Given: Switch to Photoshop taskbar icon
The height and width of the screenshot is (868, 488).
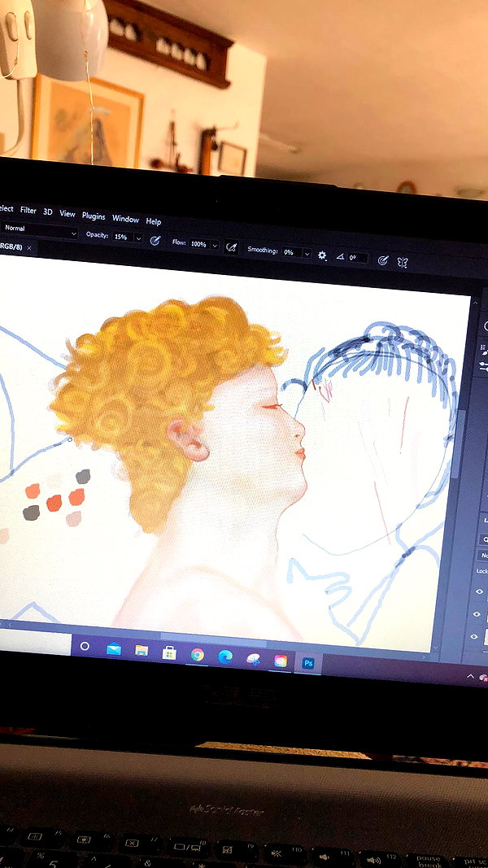Looking at the screenshot, I should point(309,663).
